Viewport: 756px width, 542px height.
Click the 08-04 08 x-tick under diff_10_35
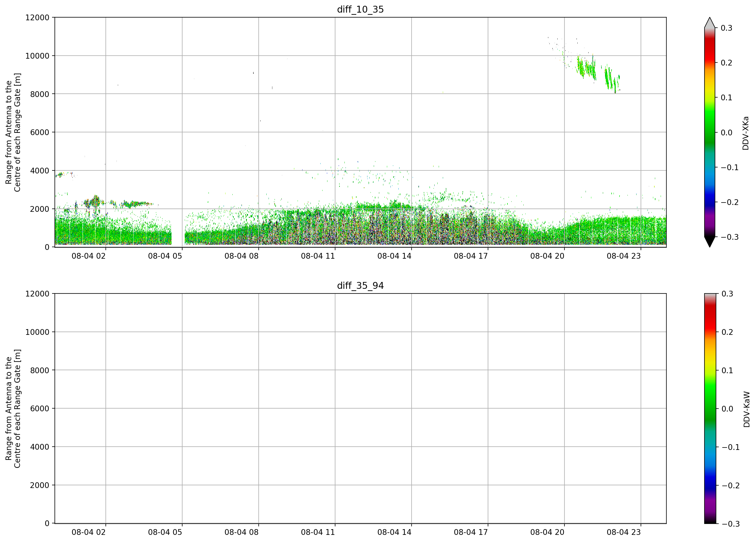(x=242, y=256)
